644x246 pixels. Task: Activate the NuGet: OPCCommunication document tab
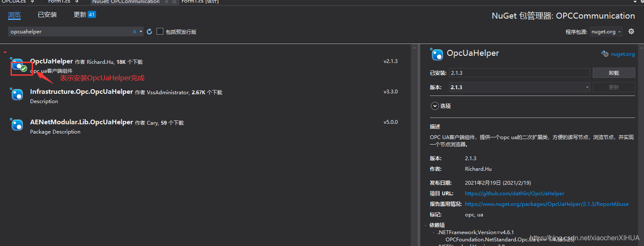(x=126, y=2)
